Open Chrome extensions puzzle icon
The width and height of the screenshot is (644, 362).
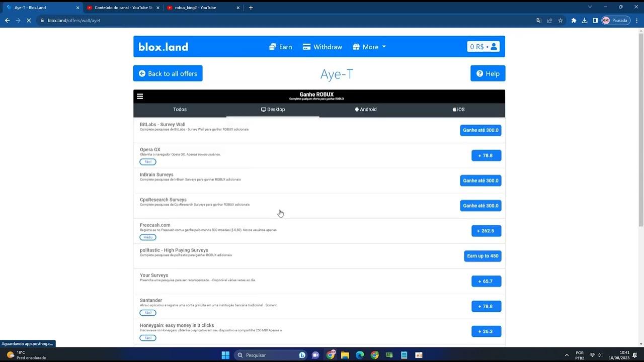[x=574, y=21]
